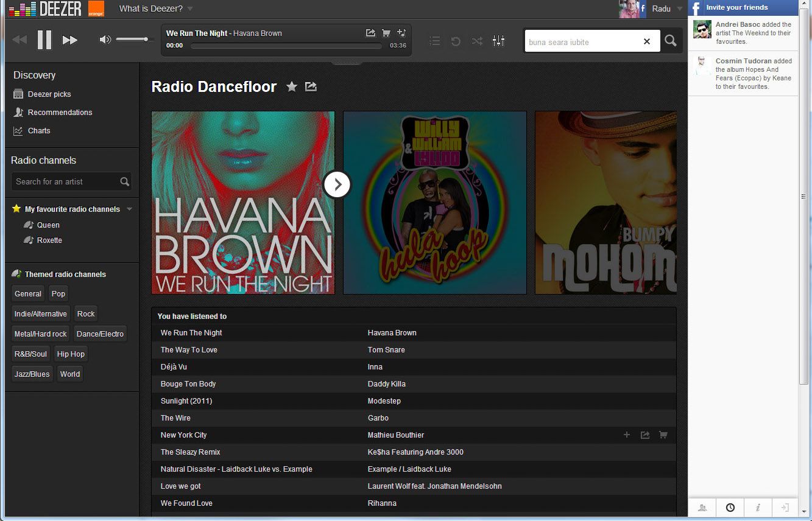Mute the volume speaker icon
This screenshot has width=812, height=521.
click(x=105, y=40)
